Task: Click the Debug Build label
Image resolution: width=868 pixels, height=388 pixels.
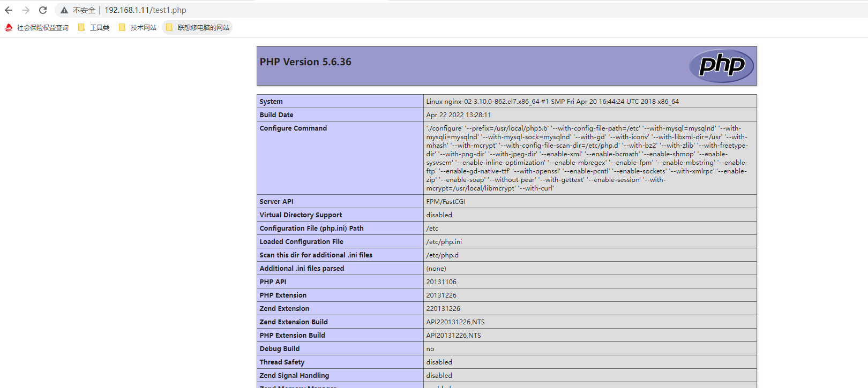Action: coord(280,349)
